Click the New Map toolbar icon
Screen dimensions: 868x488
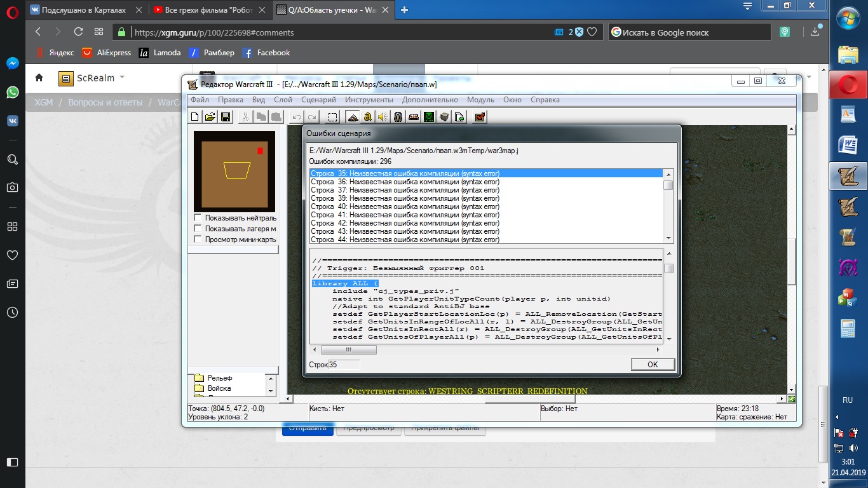(x=196, y=117)
